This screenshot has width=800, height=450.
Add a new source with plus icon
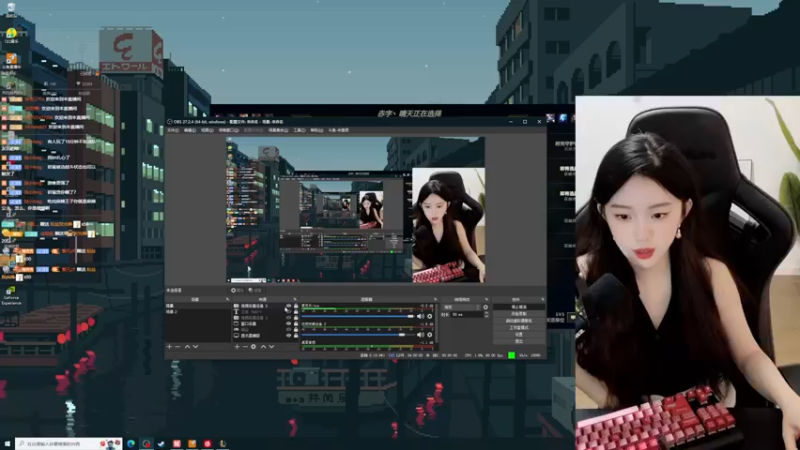click(x=237, y=346)
